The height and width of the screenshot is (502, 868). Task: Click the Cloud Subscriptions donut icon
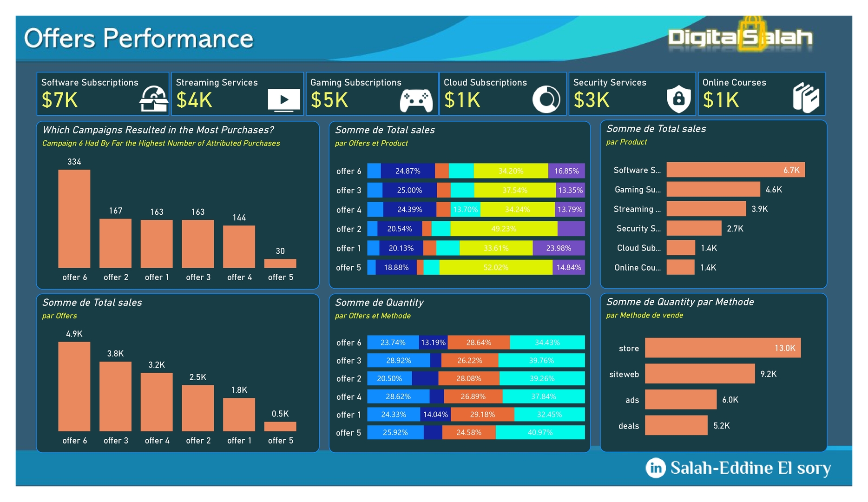pyautogui.click(x=546, y=99)
